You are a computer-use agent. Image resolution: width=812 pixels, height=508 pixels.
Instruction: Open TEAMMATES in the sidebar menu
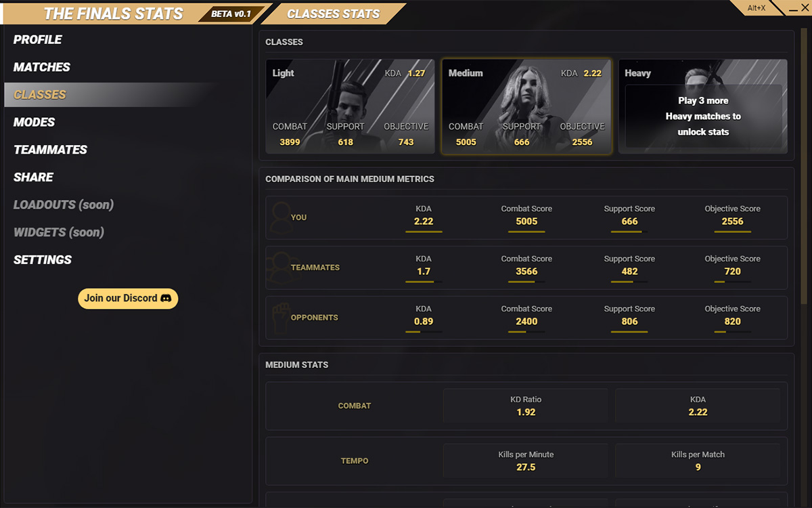pyautogui.click(x=51, y=150)
